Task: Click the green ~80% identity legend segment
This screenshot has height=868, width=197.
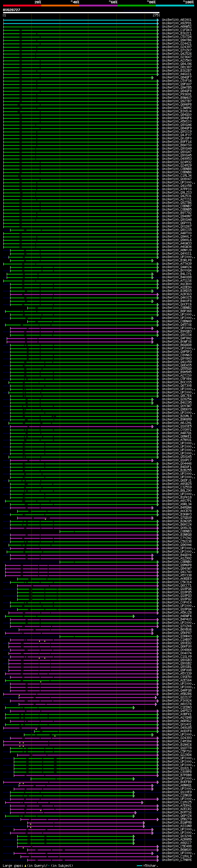Action: 137,6
